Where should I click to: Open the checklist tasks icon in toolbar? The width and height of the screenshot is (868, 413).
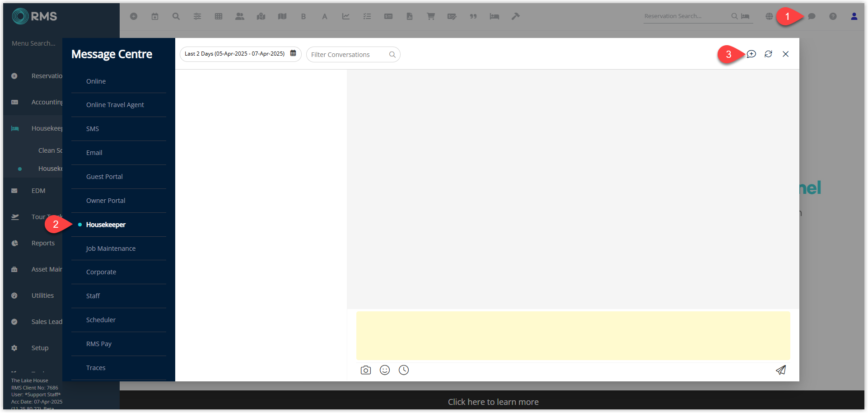[367, 16]
